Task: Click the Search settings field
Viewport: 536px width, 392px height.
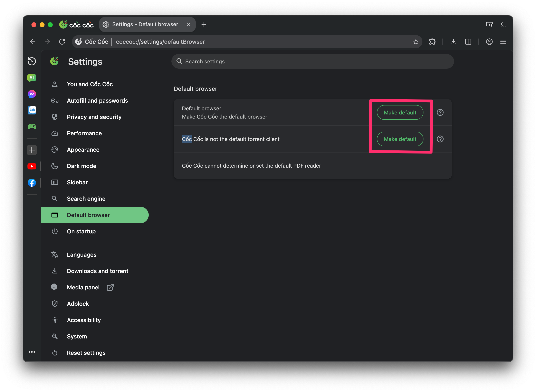Action: [312, 62]
